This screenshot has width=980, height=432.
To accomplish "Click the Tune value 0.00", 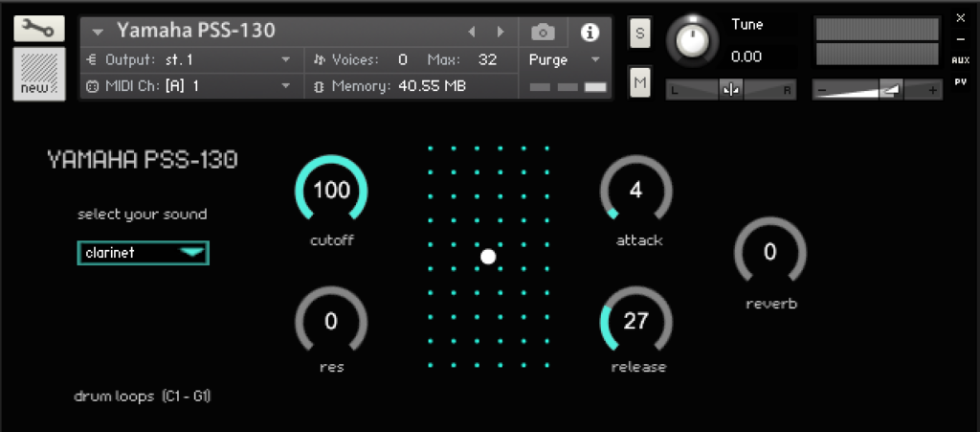I will tap(746, 57).
